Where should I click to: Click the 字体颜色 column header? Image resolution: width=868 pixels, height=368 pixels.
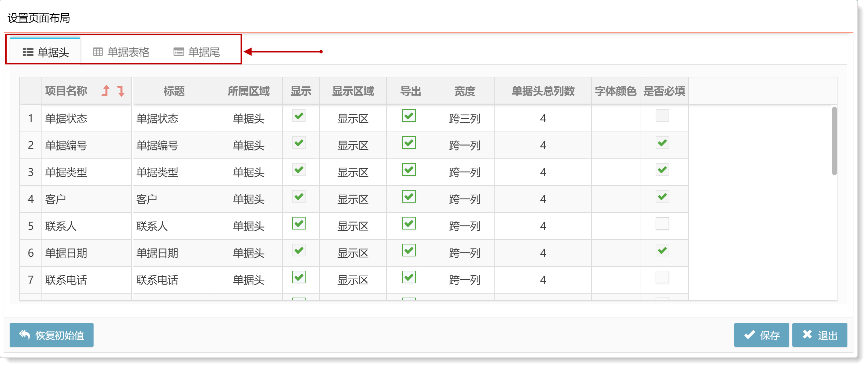pyautogui.click(x=615, y=91)
